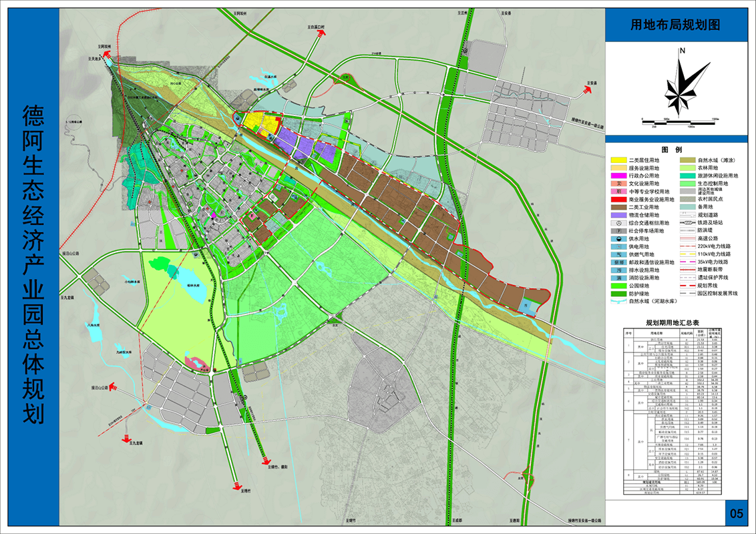Click the 排水设施用地 drainage legend icon
The width and height of the screenshot is (756, 534).
[618, 270]
